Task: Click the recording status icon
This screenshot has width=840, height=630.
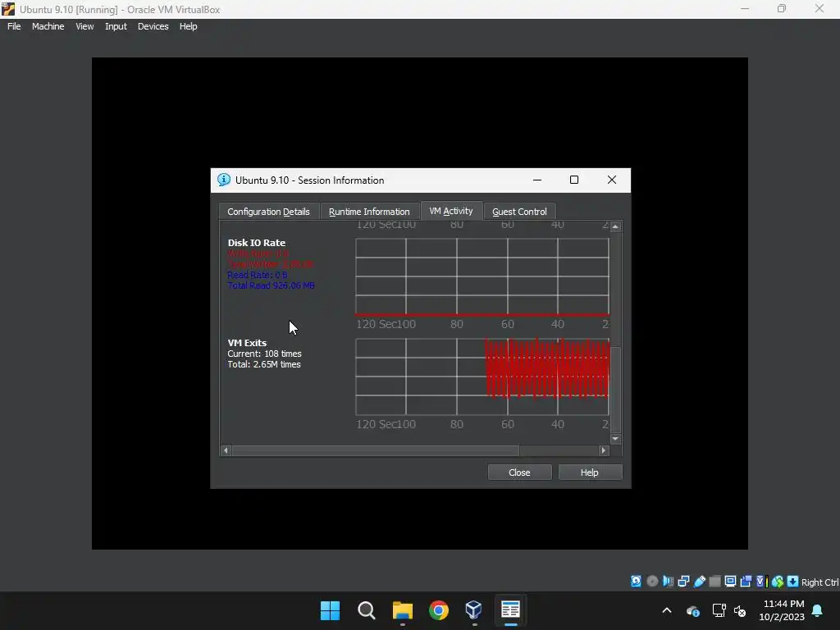Action: (x=746, y=582)
